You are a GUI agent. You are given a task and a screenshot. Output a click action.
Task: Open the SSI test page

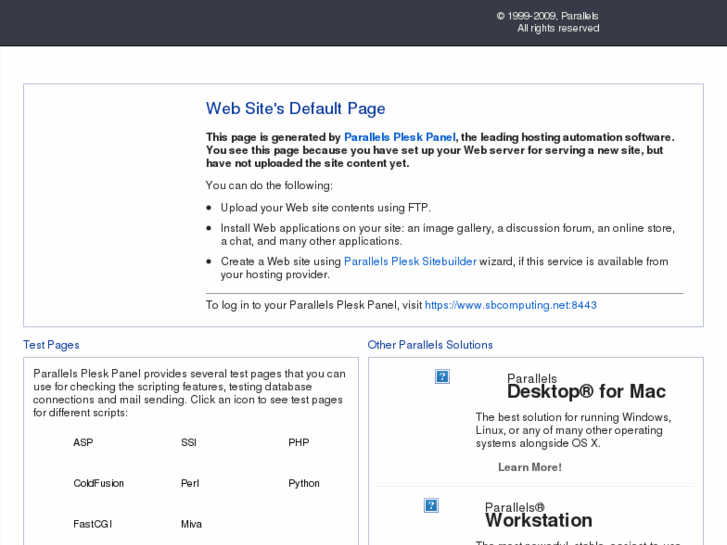click(x=189, y=442)
